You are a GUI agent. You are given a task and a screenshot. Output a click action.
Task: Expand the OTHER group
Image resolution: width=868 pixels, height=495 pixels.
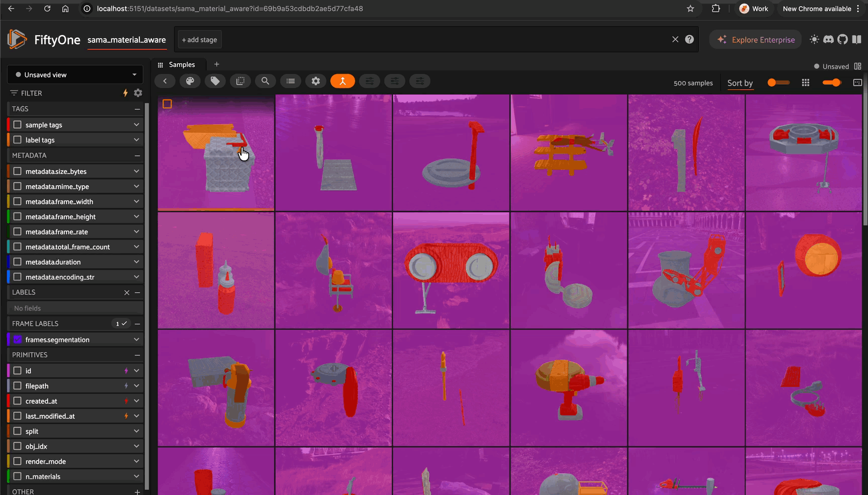137,491
